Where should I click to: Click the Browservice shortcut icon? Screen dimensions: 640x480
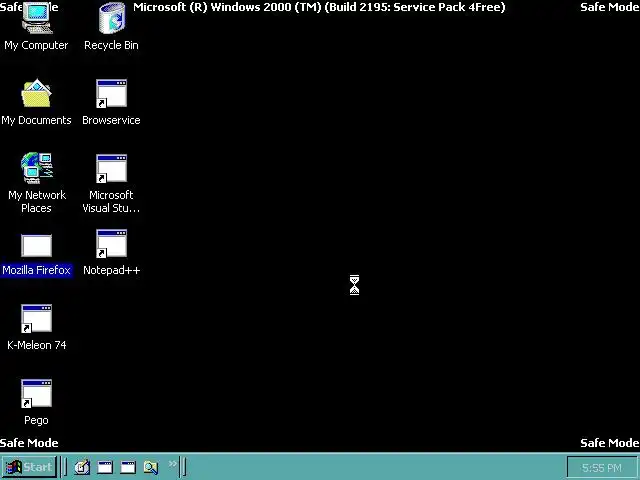(111, 93)
